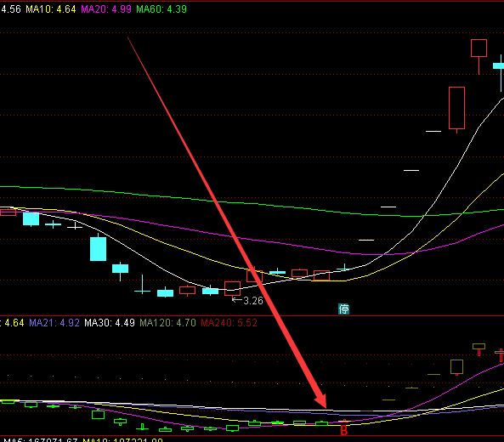Image resolution: width=504 pixels, height=442 pixels.
Task: Click the red arrowhead tip of the annotation
Action: tap(325, 405)
